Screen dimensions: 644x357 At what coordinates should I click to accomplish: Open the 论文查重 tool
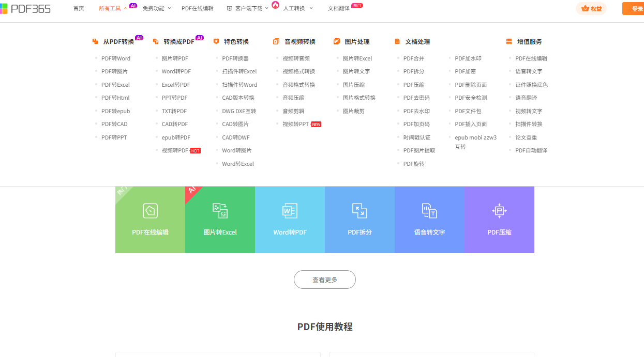526,137
